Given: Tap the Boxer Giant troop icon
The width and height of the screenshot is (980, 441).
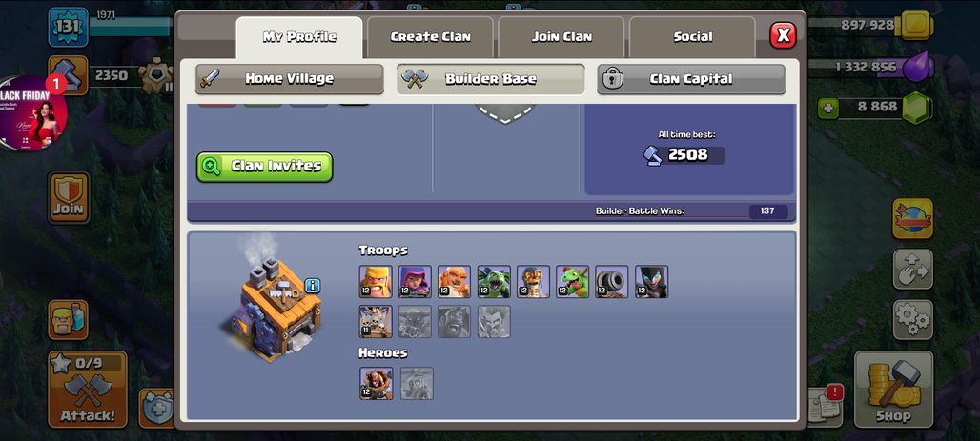Looking at the screenshot, I should coord(455,281).
